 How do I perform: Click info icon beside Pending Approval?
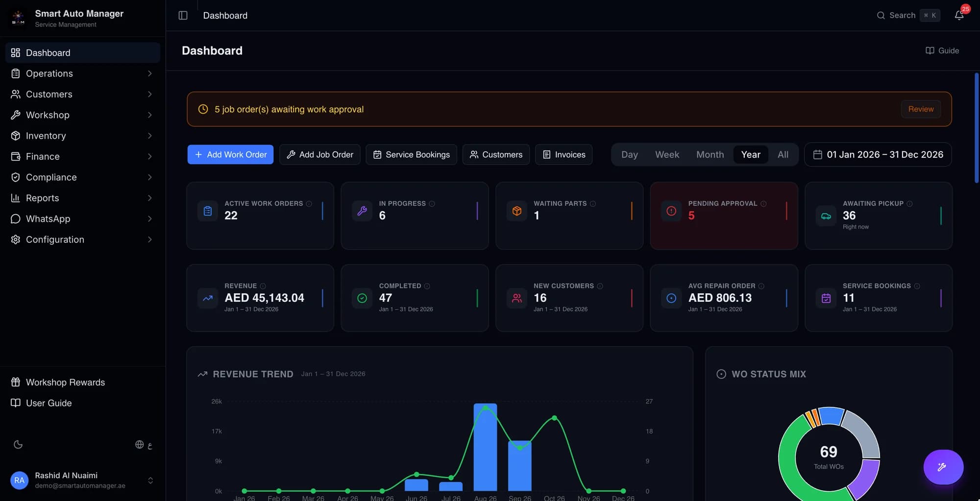[763, 204]
